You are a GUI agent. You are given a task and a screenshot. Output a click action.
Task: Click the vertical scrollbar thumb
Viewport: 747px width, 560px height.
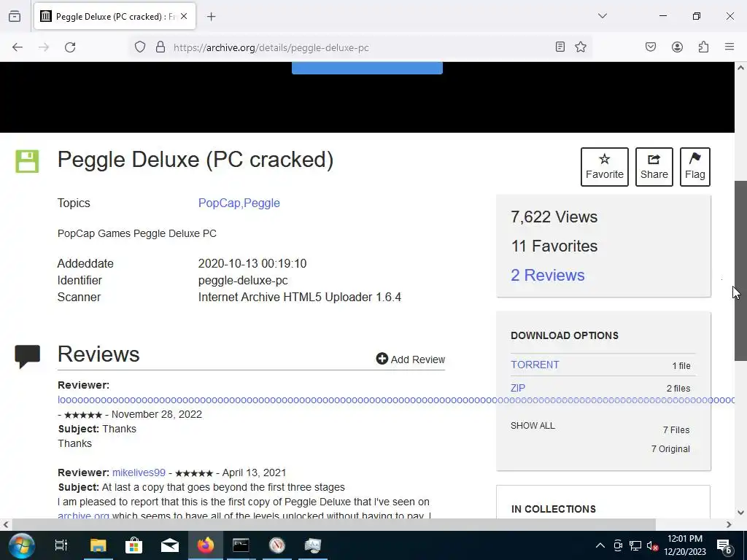tap(740, 271)
